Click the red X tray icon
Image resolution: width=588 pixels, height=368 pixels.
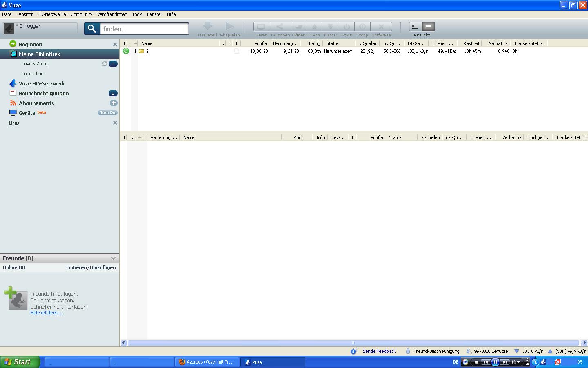pos(557,362)
